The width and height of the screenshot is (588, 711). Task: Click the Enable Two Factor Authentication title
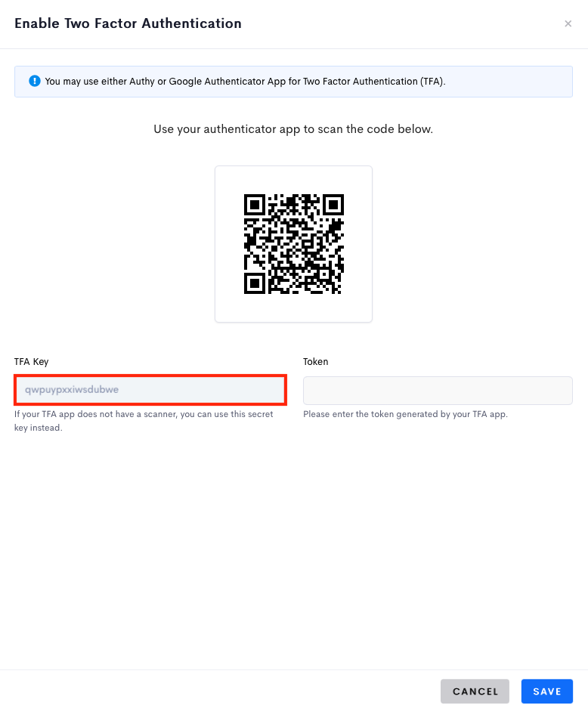click(x=128, y=23)
